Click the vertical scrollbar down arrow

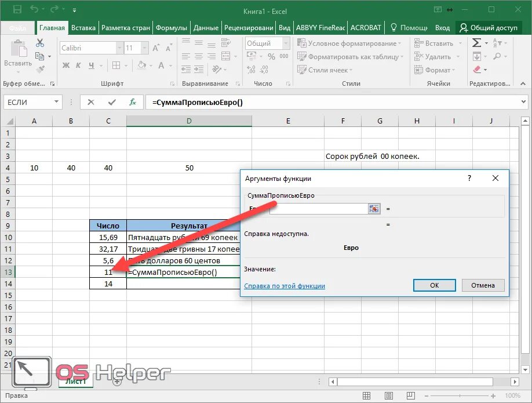pyautogui.click(x=525, y=369)
